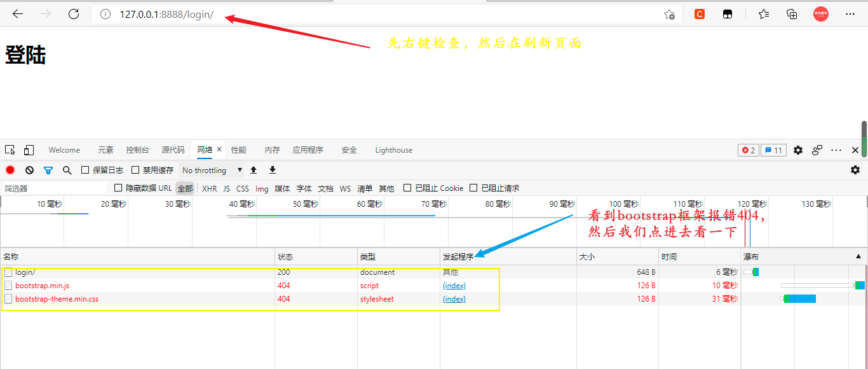Open site information icon in address bar
868x369 pixels.
tap(106, 14)
